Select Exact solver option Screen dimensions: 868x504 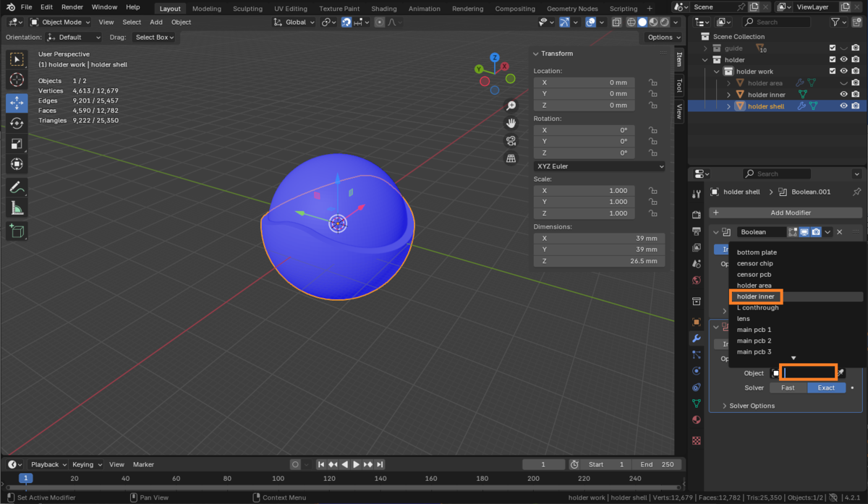(826, 388)
